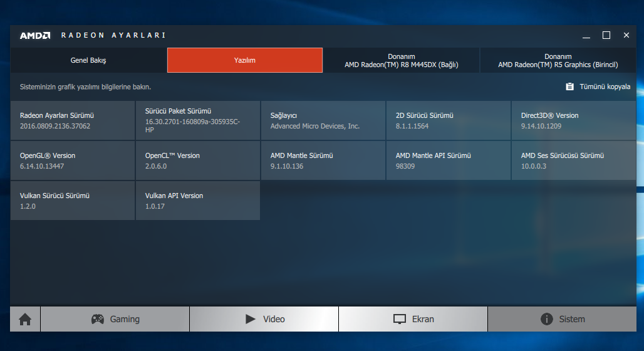644x351 pixels.
Task: Switch to the Genel Bakış tab
Action: [x=88, y=60]
